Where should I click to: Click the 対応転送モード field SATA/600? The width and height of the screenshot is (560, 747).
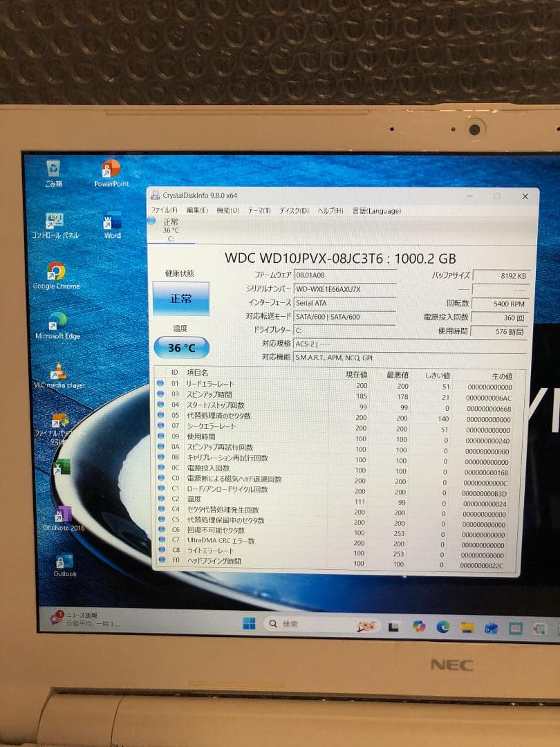point(345,317)
